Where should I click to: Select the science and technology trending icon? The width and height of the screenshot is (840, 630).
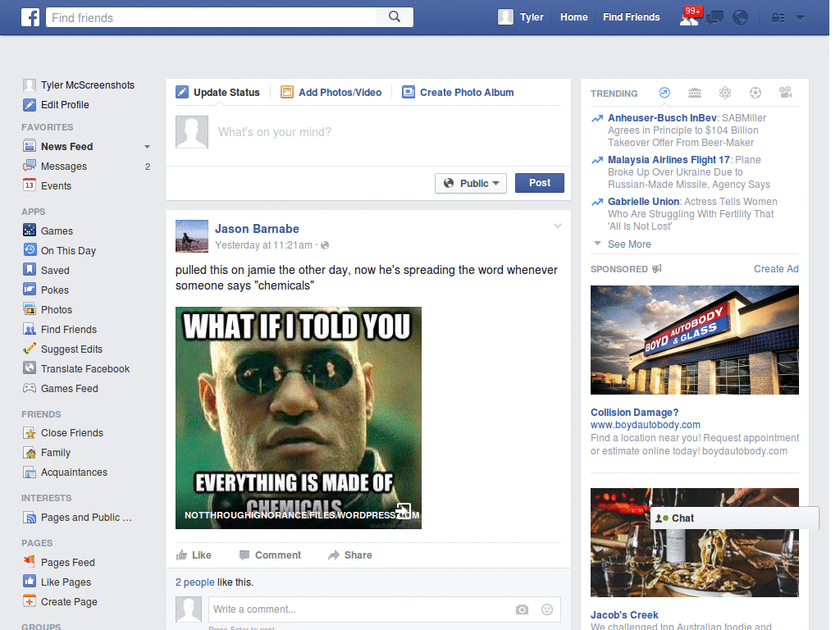coord(725,93)
